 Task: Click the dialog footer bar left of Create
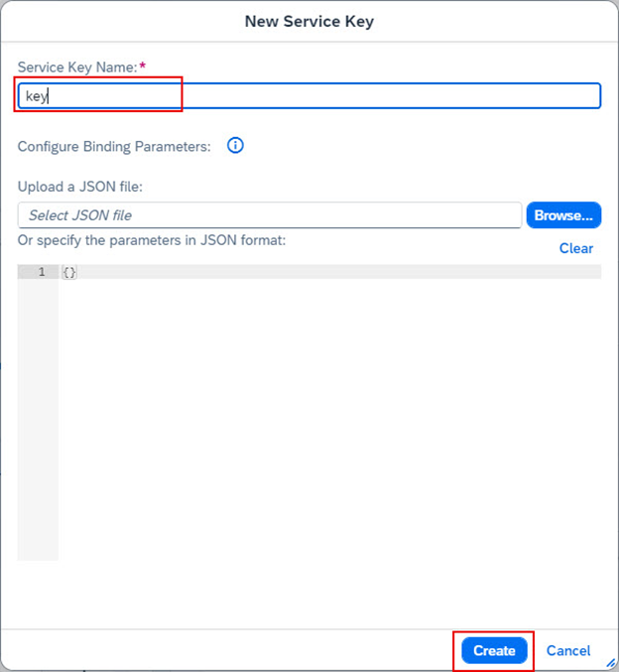228,651
